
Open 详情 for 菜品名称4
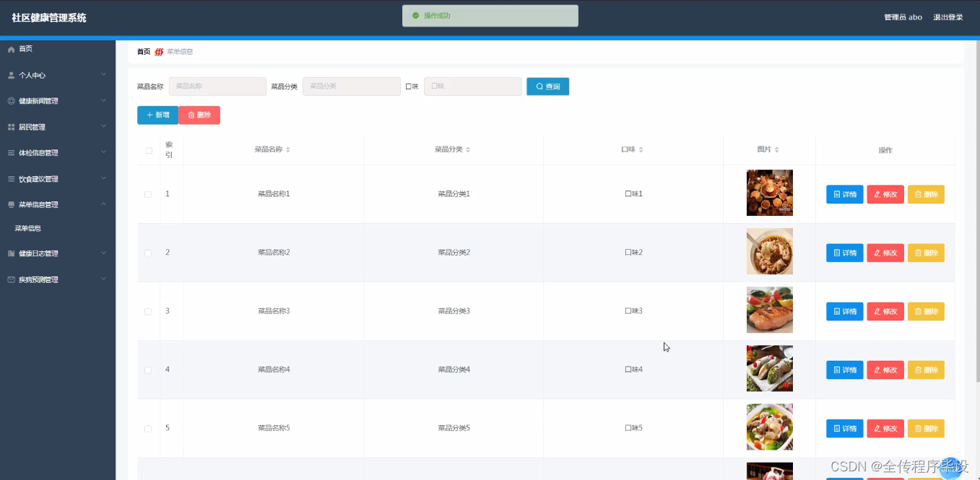[845, 370]
